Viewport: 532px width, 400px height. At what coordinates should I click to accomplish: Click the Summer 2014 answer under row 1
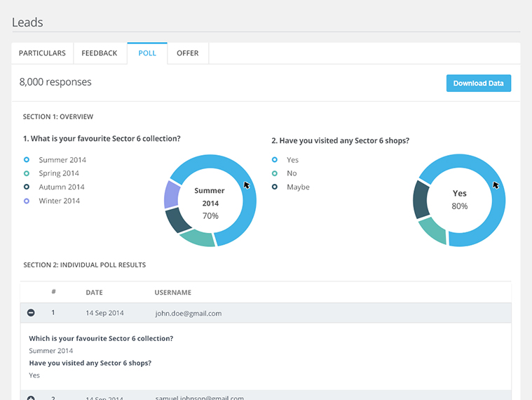coord(51,351)
